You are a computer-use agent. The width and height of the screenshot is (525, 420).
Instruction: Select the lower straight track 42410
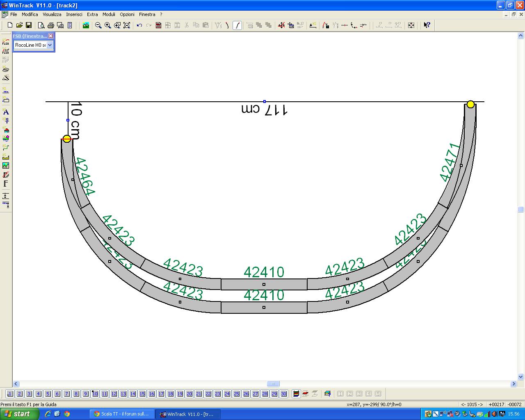[264, 307]
